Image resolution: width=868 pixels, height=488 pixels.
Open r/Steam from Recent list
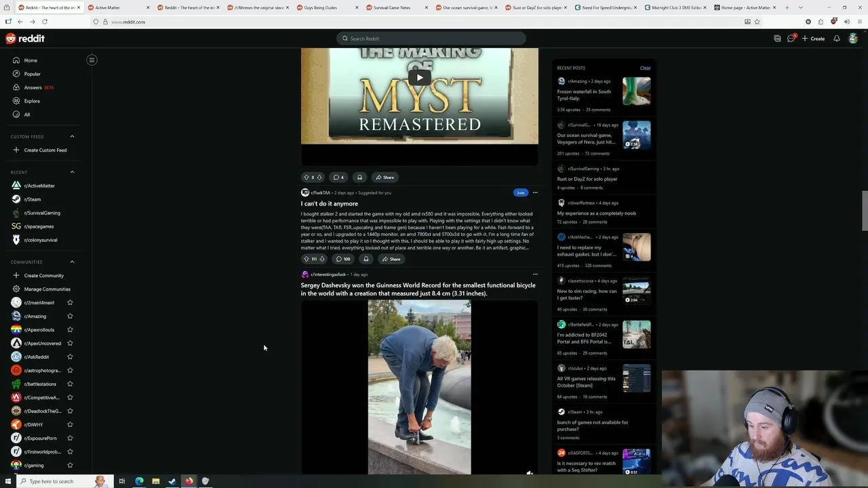[x=33, y=199]
